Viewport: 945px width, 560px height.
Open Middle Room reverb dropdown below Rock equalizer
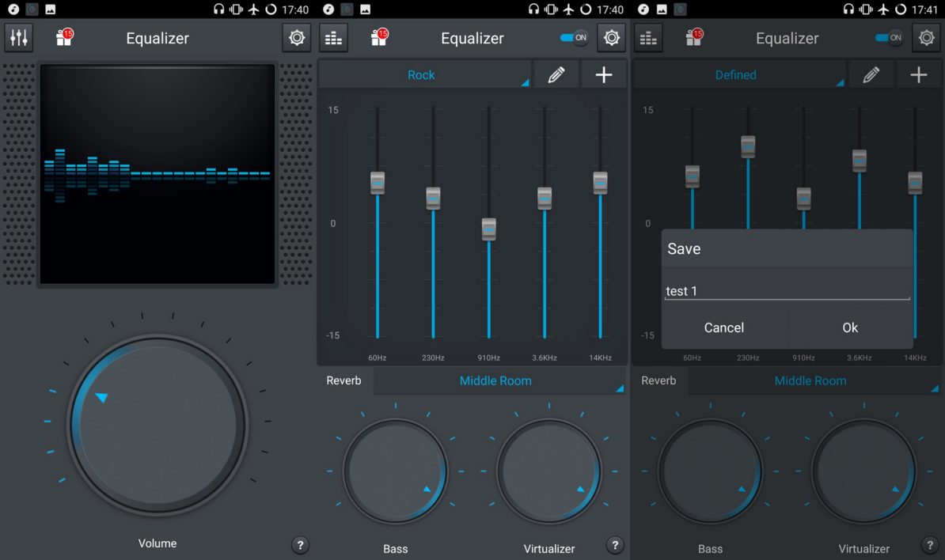pyautogui.click(x=499, y=380)
